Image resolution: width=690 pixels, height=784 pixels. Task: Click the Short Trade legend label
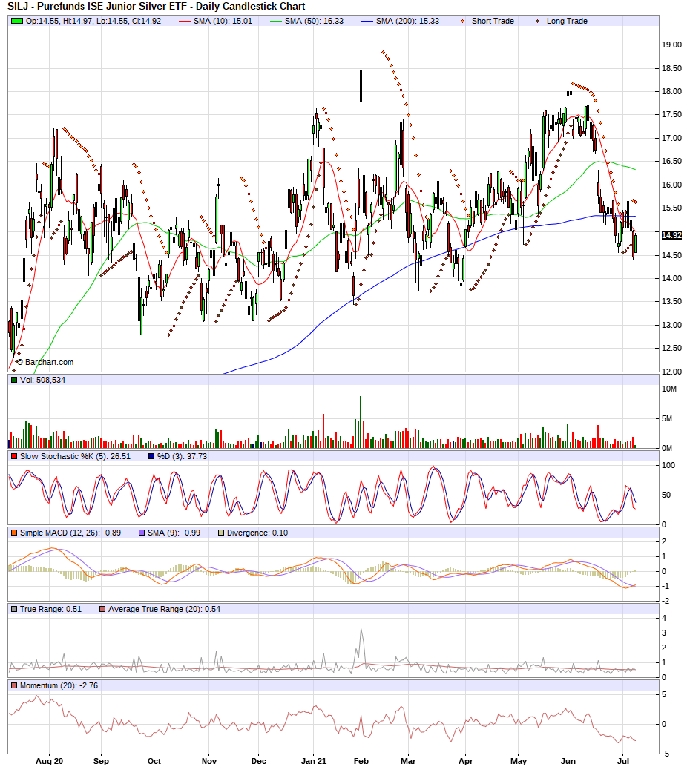click(493, 21)
